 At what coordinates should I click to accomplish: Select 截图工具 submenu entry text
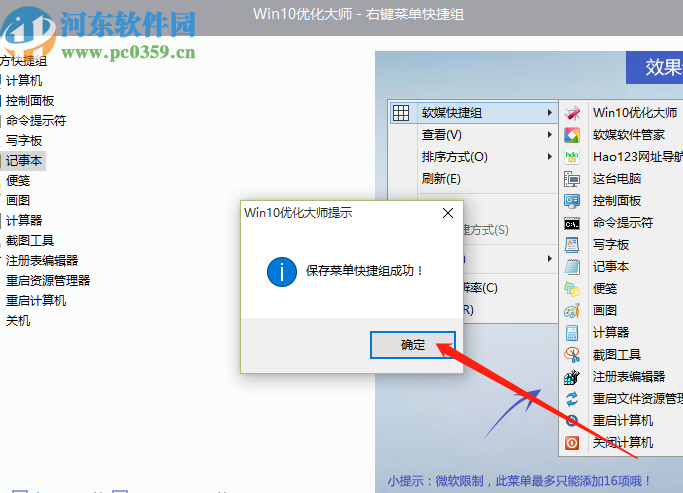(617, 355)
